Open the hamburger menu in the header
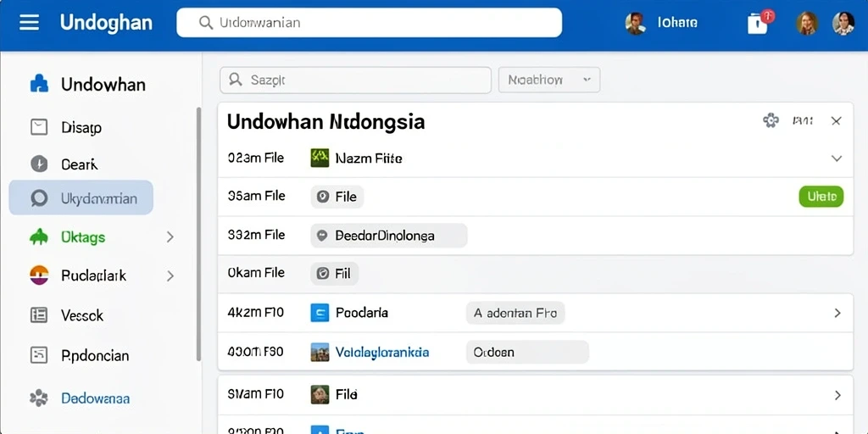The width and height of the screenshot is (868, 434). [x=29, y=23]
